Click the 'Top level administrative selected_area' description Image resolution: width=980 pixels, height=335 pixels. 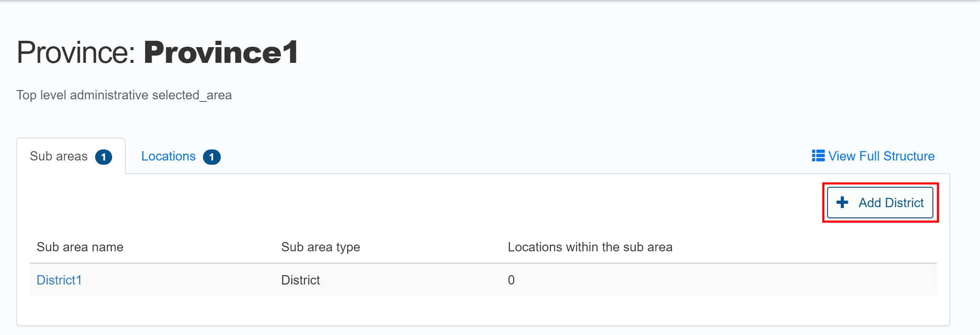124,95
